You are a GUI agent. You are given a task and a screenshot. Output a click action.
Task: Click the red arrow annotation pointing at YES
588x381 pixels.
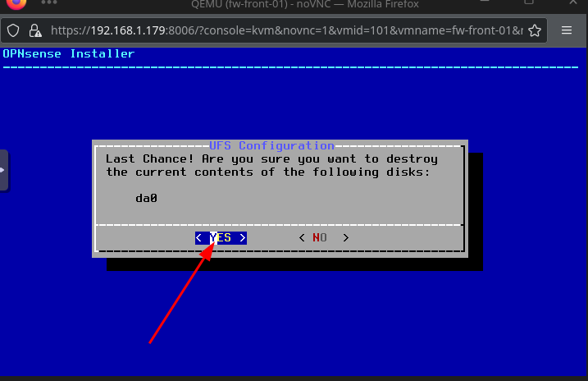(x=182, y=293)
